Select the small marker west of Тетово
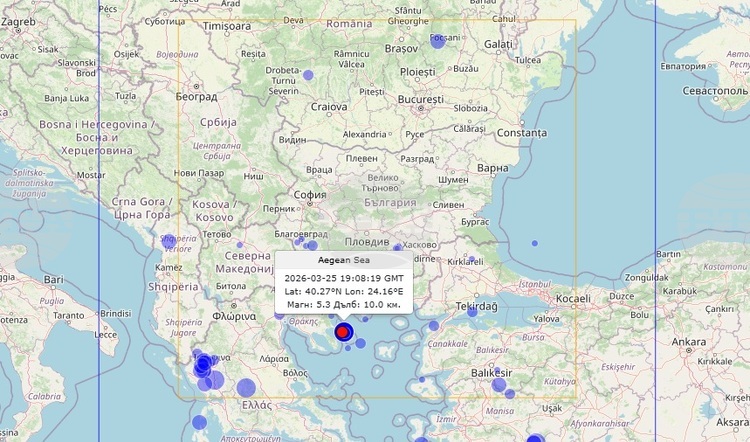750x442 pixels. coord(239,245)
